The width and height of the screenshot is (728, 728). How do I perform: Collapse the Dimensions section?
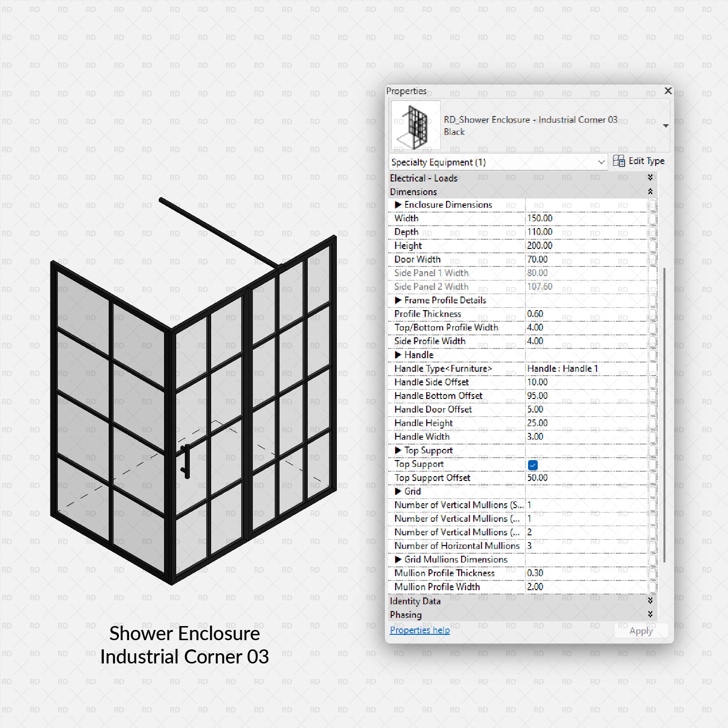650,192
